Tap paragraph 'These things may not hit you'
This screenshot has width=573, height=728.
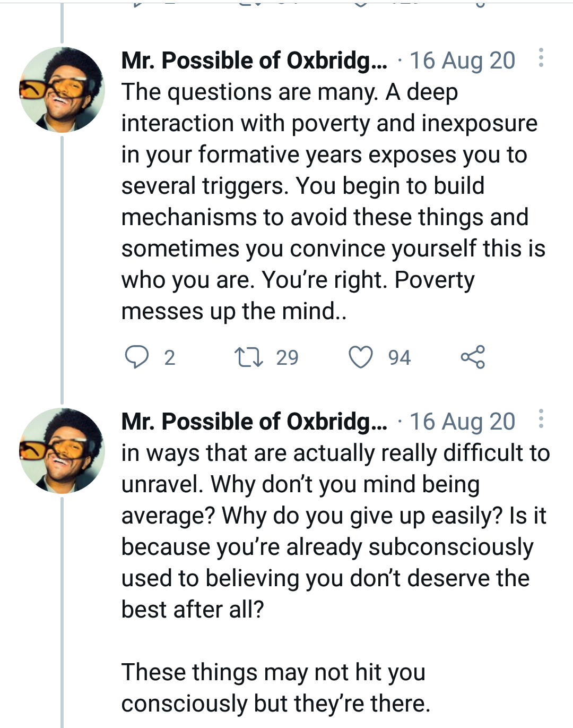pyautogui.click(x=274, y=688)
